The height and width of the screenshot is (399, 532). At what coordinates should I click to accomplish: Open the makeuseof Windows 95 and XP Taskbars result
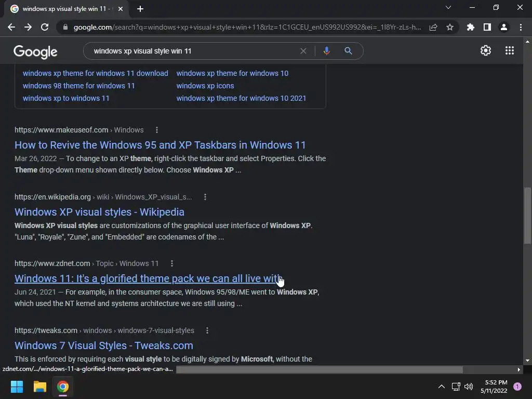pyautogui.click(x=160, y=145)
